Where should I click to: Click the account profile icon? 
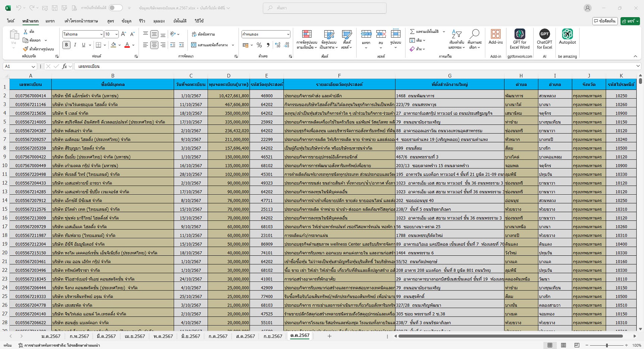587,8
